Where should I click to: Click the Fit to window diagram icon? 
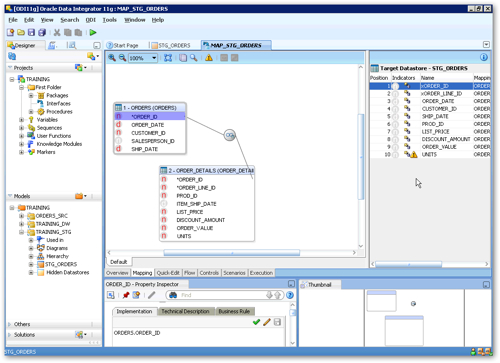[168, 58]
